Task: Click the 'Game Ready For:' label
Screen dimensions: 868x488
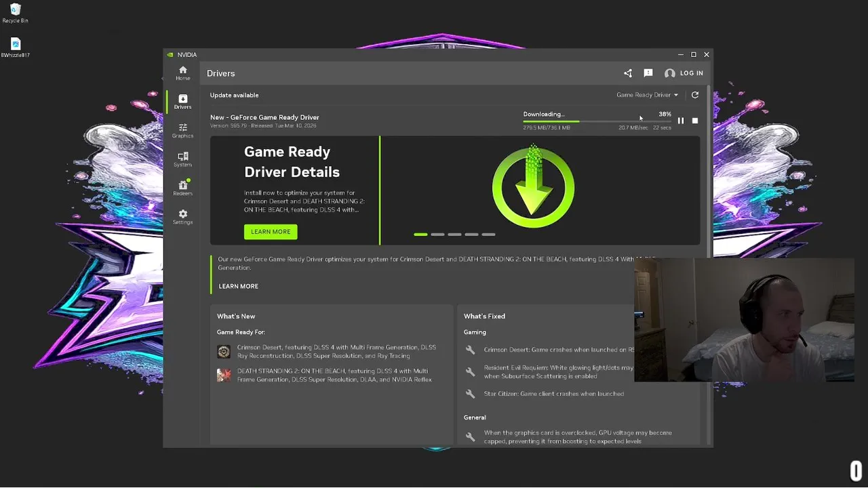Action: [x=241, y=332]
